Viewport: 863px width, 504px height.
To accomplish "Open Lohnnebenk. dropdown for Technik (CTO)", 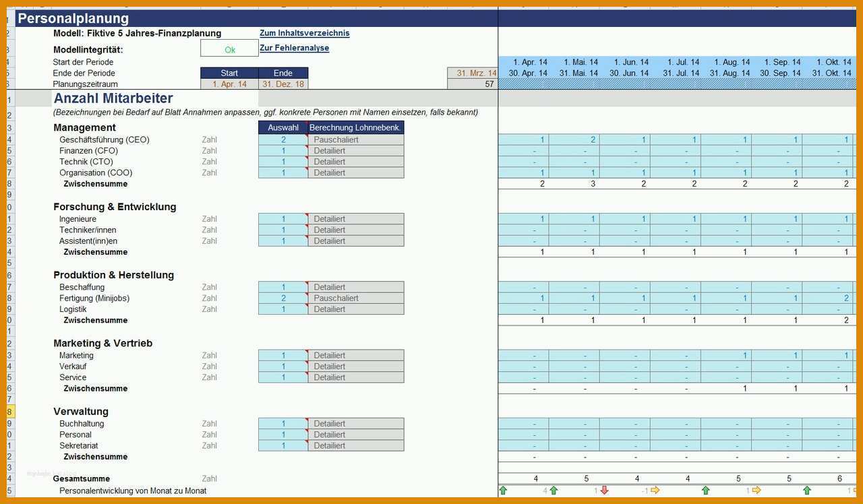I will [x=356, y=162].
